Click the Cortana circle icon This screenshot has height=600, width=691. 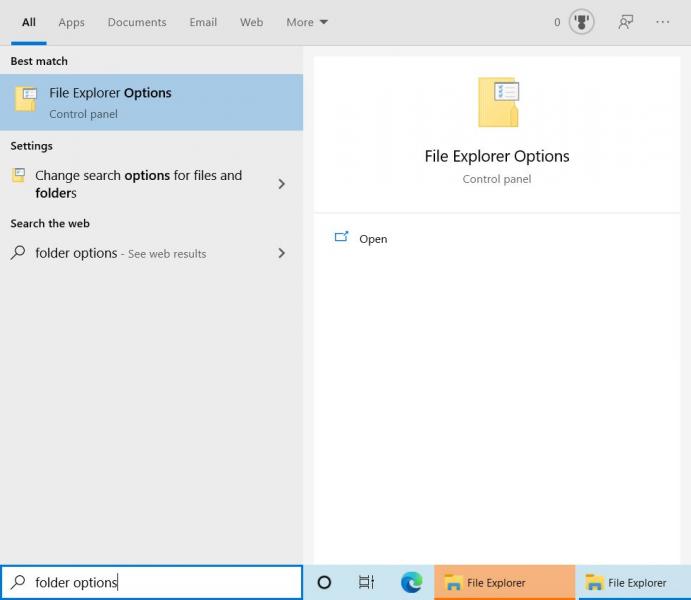324,582
